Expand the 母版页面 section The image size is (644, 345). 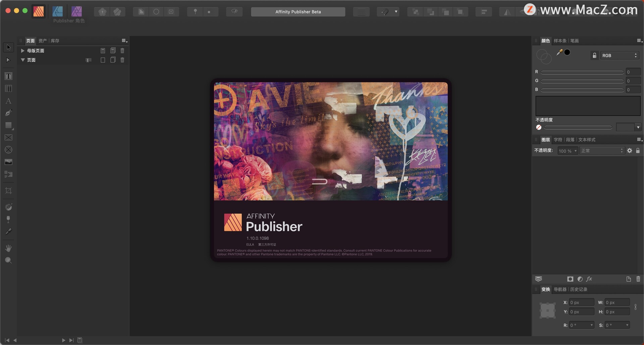click(22, 51)
